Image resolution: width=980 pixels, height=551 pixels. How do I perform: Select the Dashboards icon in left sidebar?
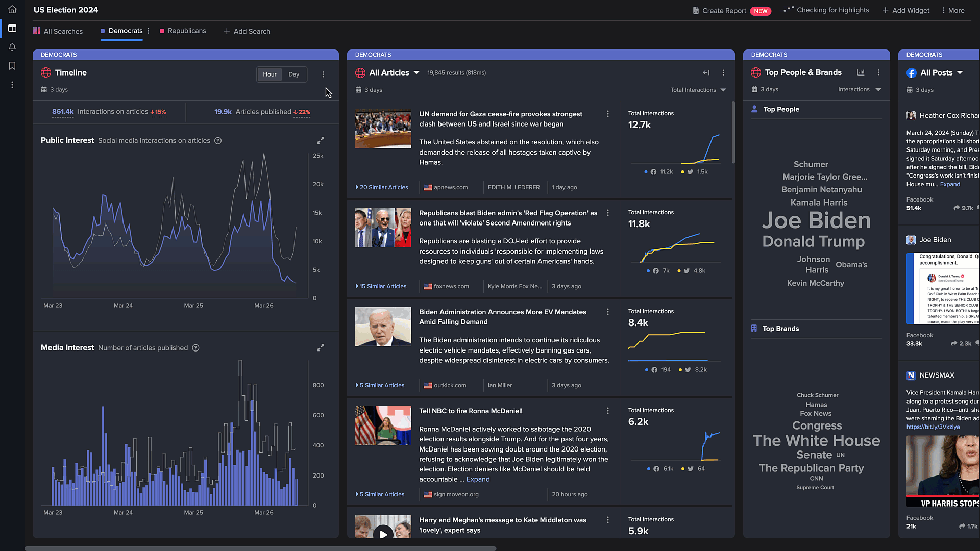pos(12,29)
